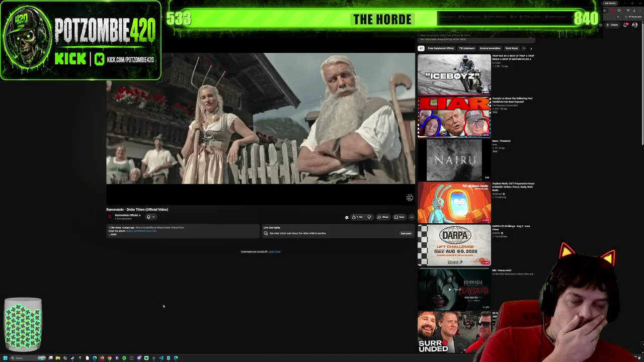
Task: Click the YouTube notifications bell in header
Action: tap(625, 25)
